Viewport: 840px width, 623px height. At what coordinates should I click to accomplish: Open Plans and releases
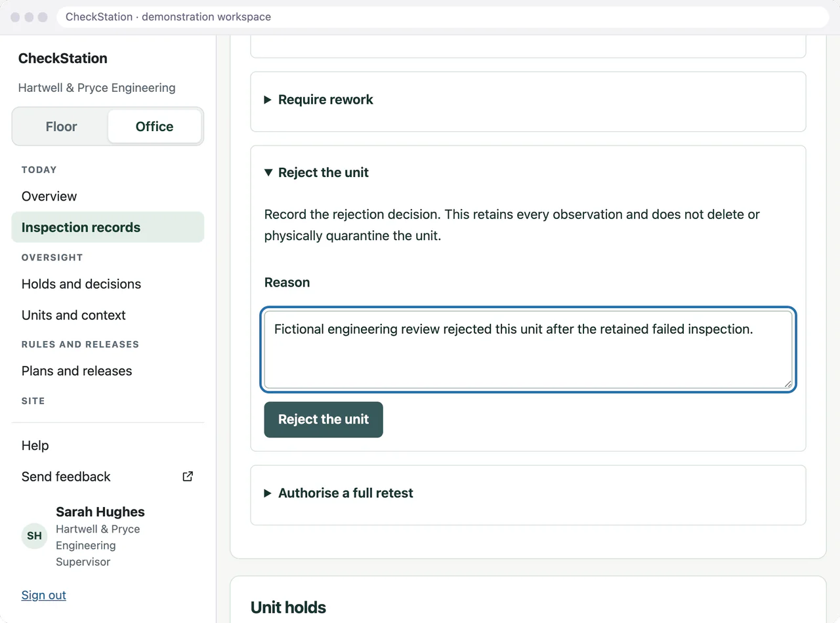(108, 371)
